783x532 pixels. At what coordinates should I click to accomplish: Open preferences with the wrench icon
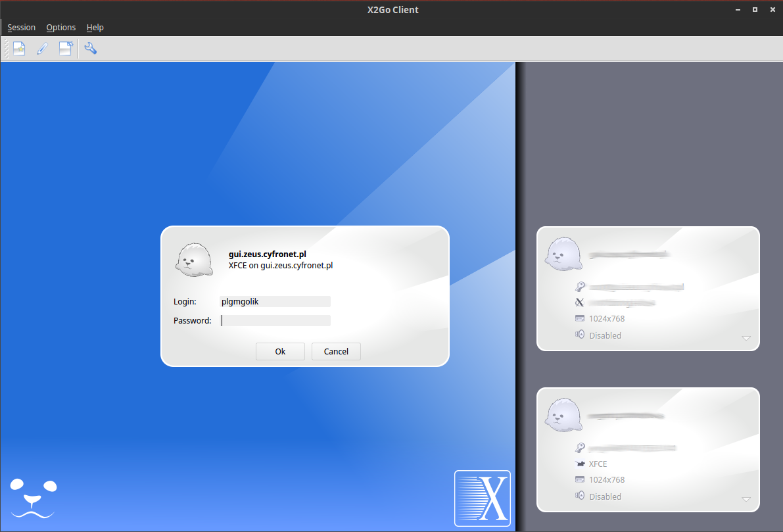point(90,49)
